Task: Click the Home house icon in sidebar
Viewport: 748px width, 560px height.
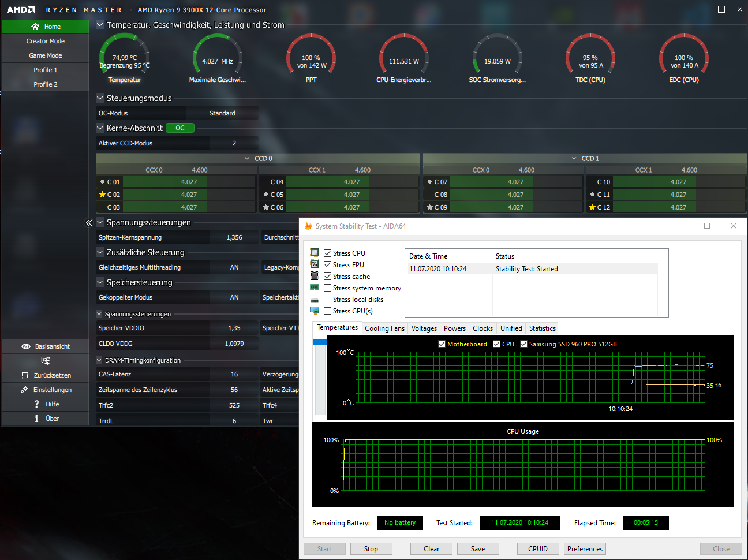Action: pyautogui.click(x=35, y=27)
